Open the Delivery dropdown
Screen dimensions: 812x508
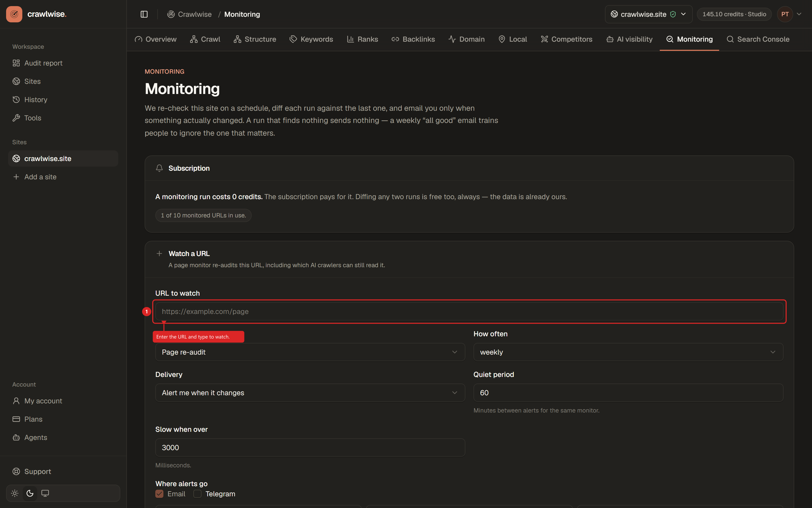point(310,393)
